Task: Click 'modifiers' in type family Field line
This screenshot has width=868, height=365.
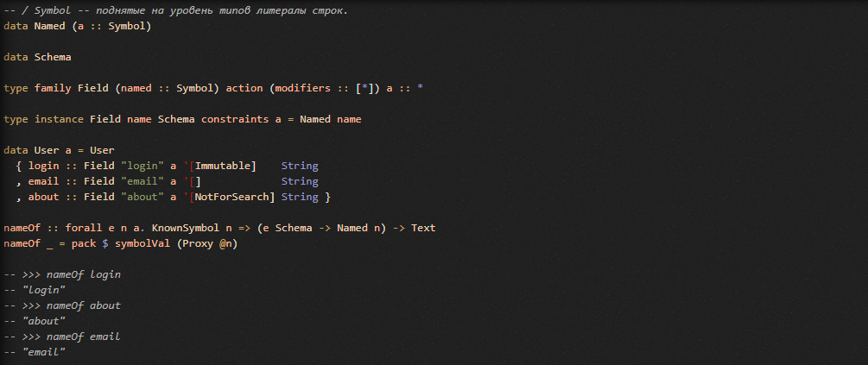Action: (303, 89)
